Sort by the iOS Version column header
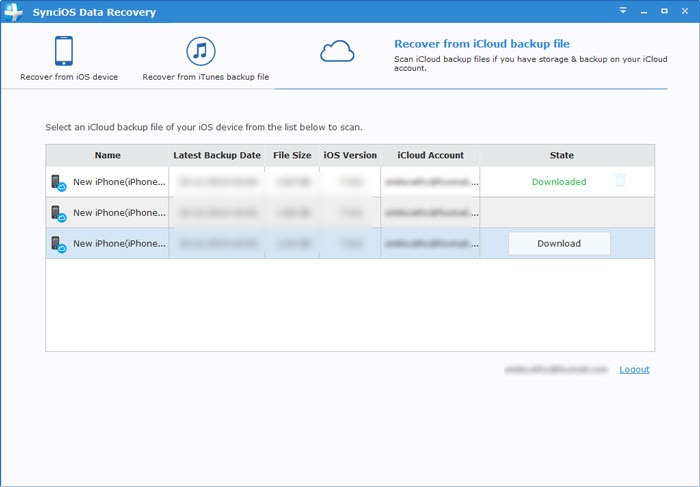Screen dimensions: 700x487 tap(350, 155)
